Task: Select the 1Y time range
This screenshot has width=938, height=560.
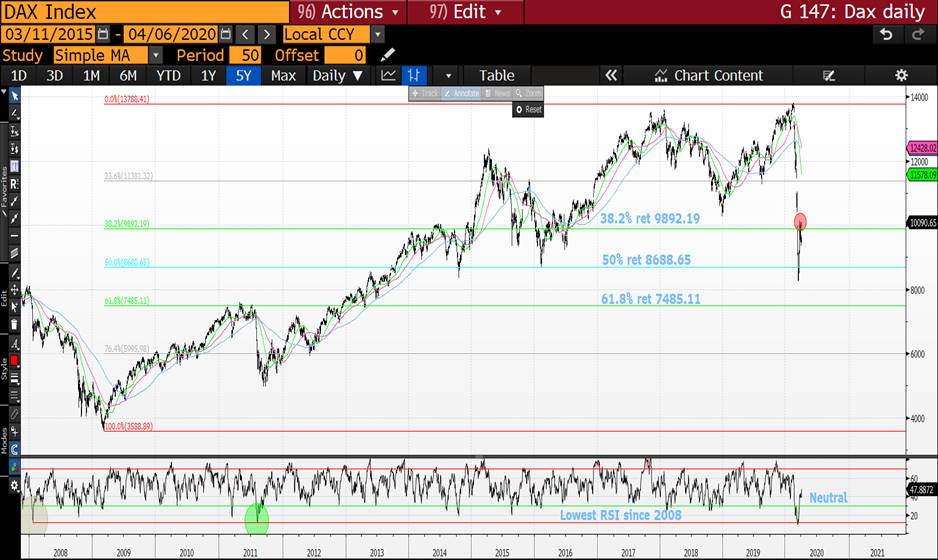Action: tap(208, 75)
